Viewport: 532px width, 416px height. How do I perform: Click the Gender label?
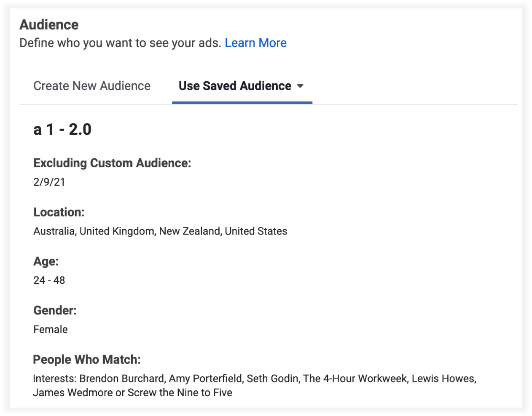point(55,311)
